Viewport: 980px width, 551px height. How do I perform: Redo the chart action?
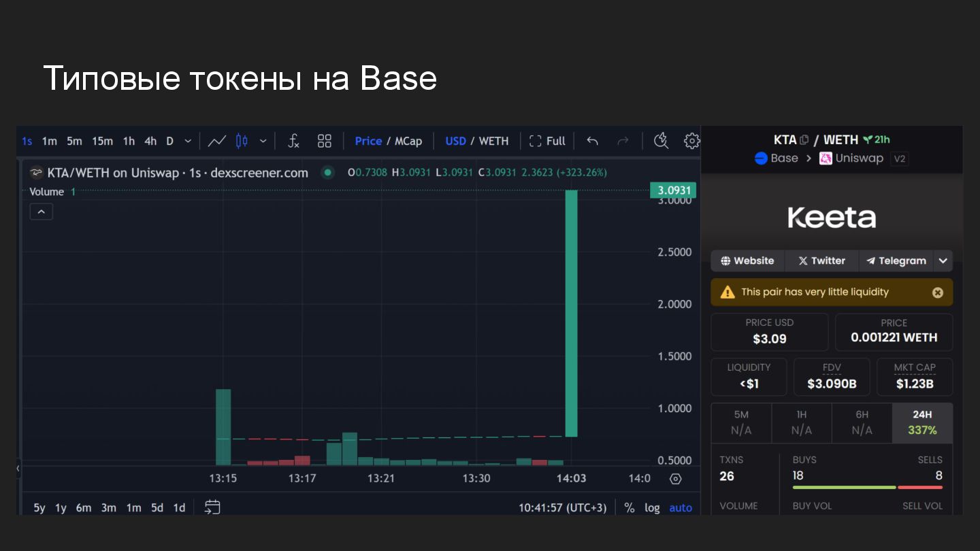(623, 141)
